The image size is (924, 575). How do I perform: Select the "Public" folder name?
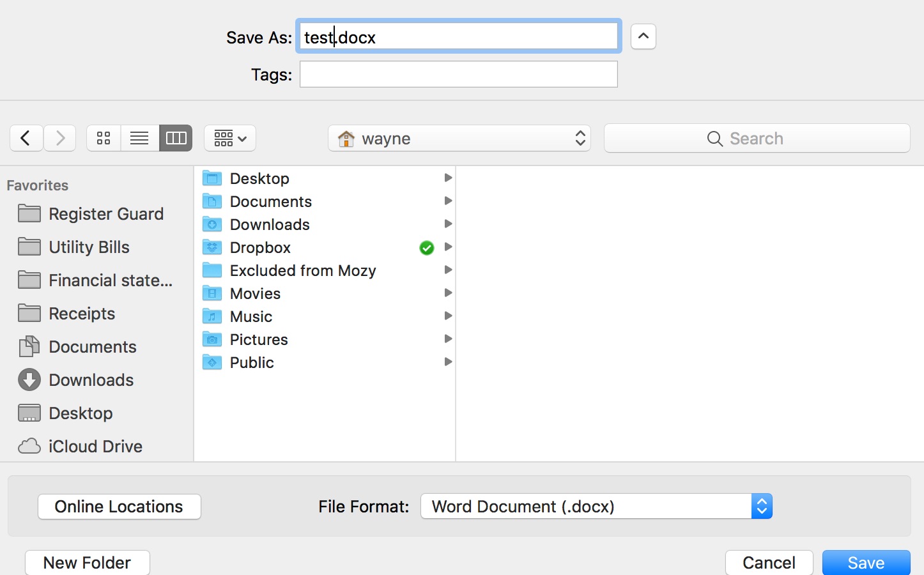click(252, 363)
